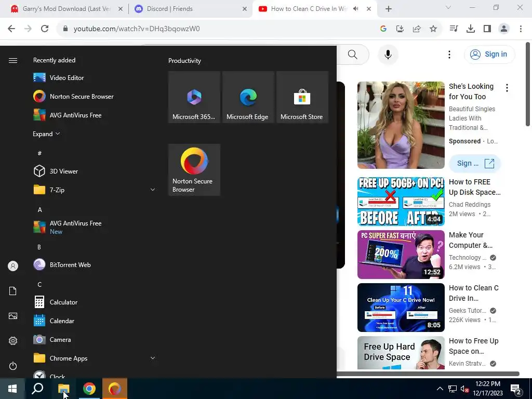532x399 pixels.
Task: Open AVG AntiVirus Free under Recently added
Action: point(95,115)
